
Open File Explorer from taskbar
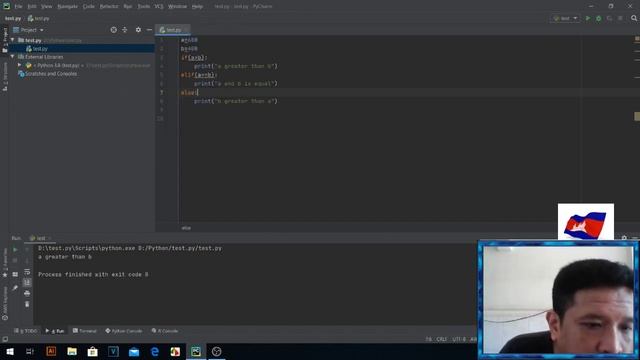point(72,351)
